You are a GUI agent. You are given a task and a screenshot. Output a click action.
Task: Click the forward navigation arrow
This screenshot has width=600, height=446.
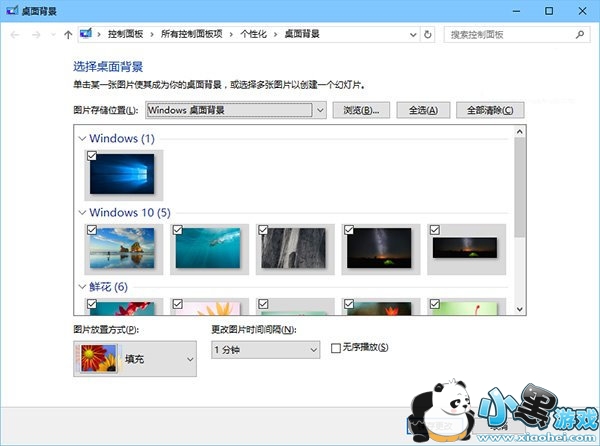[x=38, y=34]
